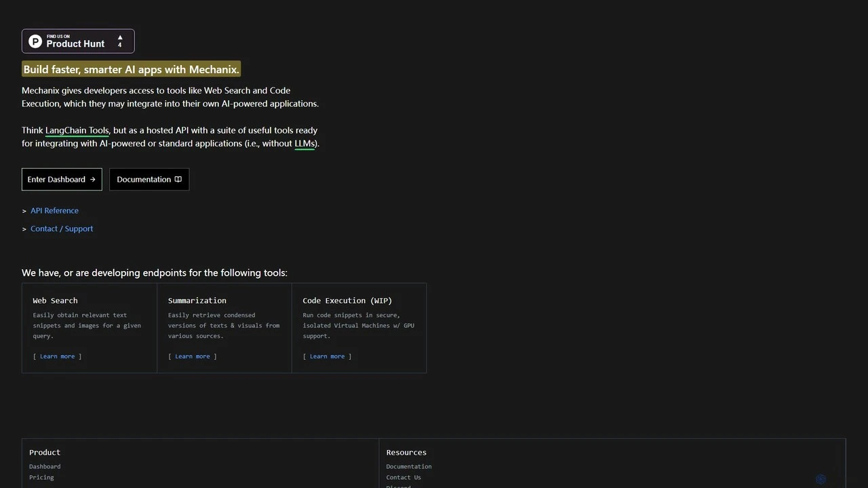868x488 pixels.
Task: Click the underlined LangChain Tools link
Action: pos(77,130)
